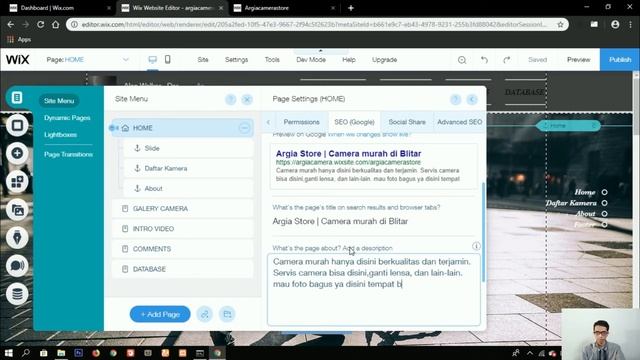
Task: Open the Dev Mode menu
Action: pos(311,60)
